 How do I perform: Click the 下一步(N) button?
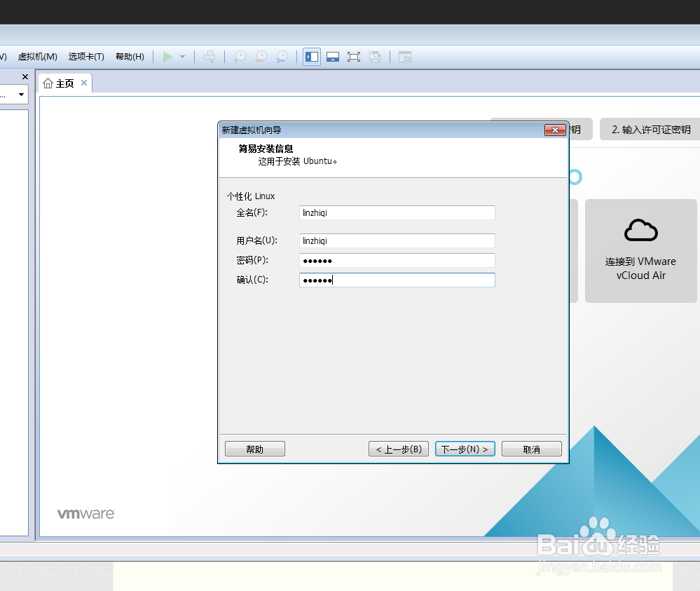465,449
